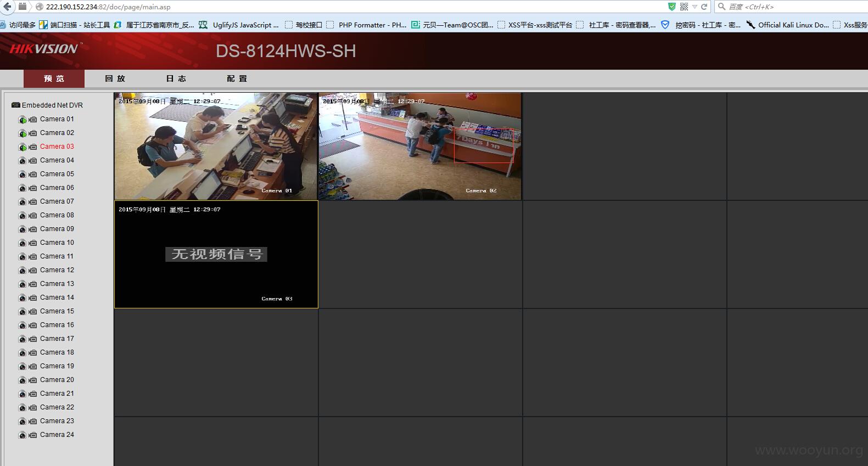Open the 日志 (Log) tab
Viewport: 868px width, 466px height.
click(176, 78)
